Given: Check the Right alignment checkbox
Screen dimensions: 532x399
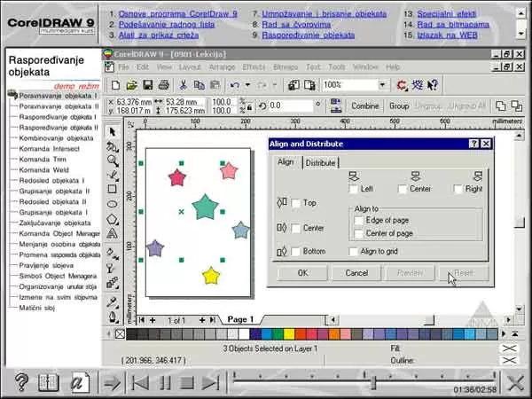Looking at the screenshot, I should pyautogui.click(x=458, y=189).
